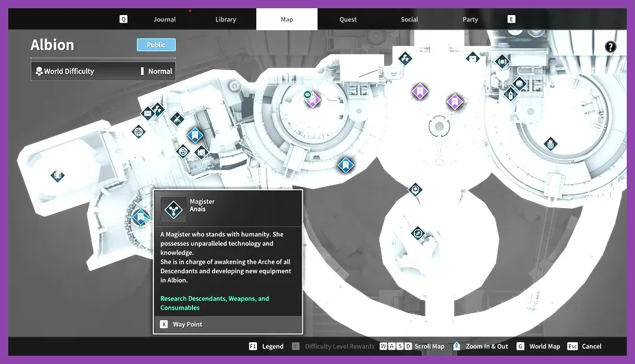The height and width of the screenshot is (364, 635).
Task: Click the satellite dish map marker
Action: (177, 119)
